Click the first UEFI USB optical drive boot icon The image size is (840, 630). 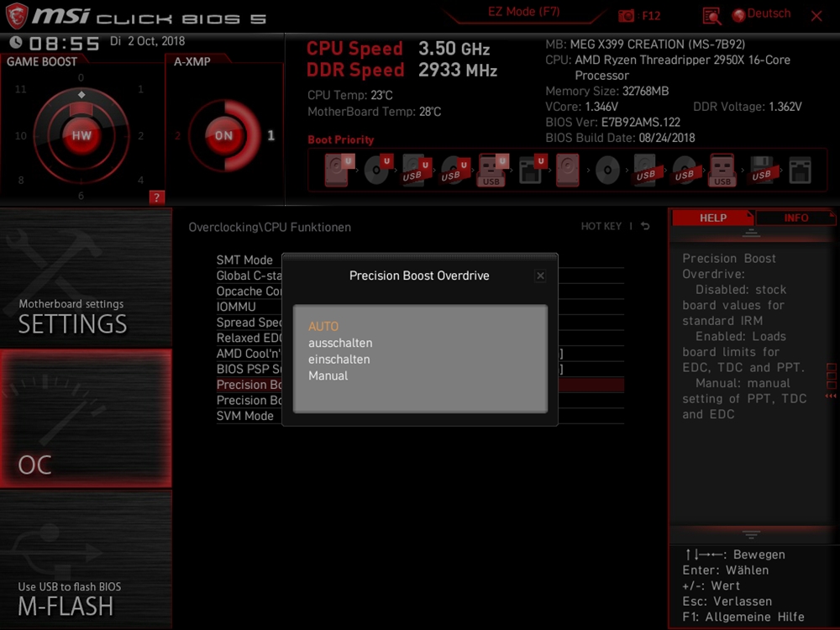coord(455,170)
